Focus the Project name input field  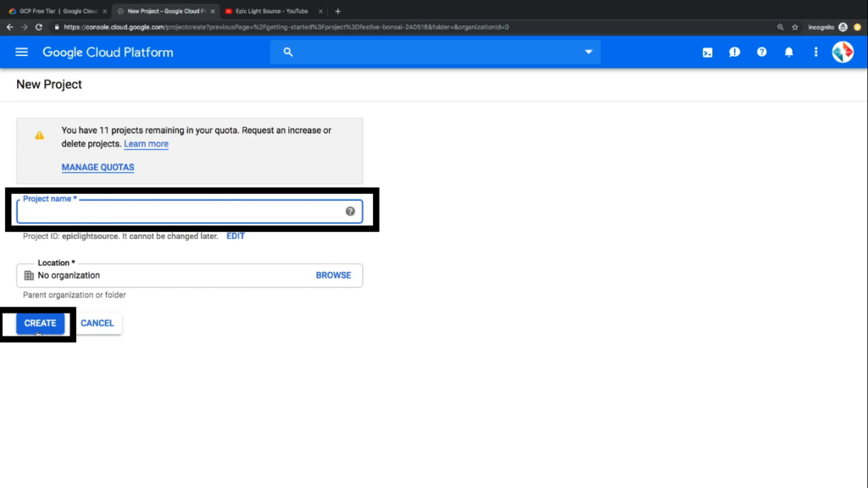pos(189,211)
